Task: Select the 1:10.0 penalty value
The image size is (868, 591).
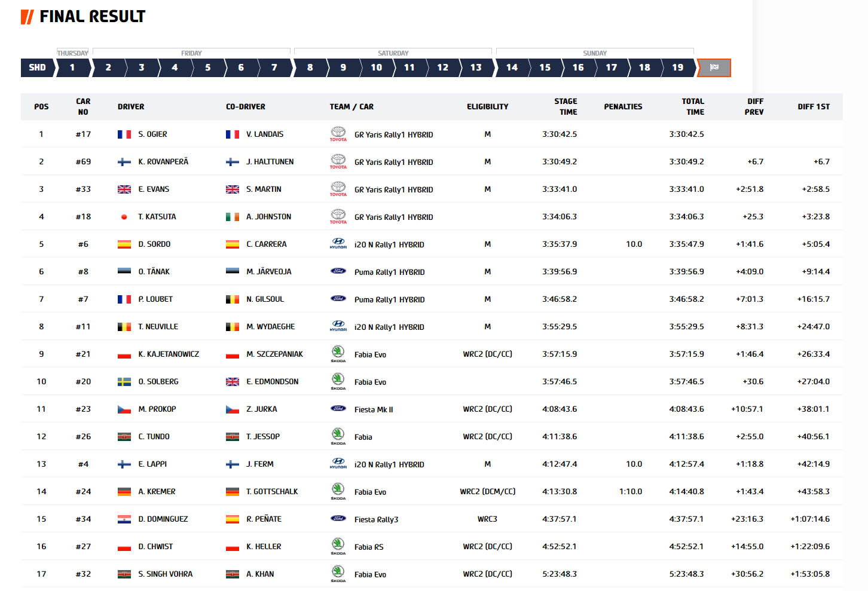Action: tap(631, 492)
